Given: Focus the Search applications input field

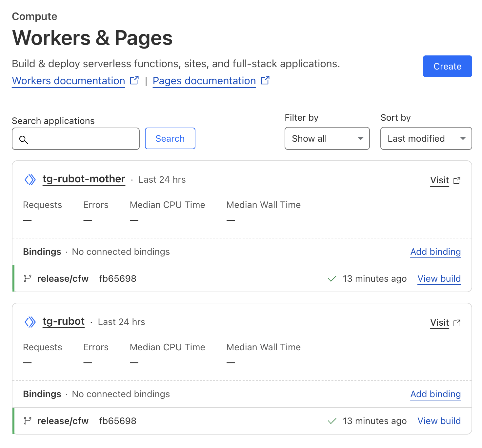Looking at the screenshot, I should pyautogui.click(x=76, y=139).
